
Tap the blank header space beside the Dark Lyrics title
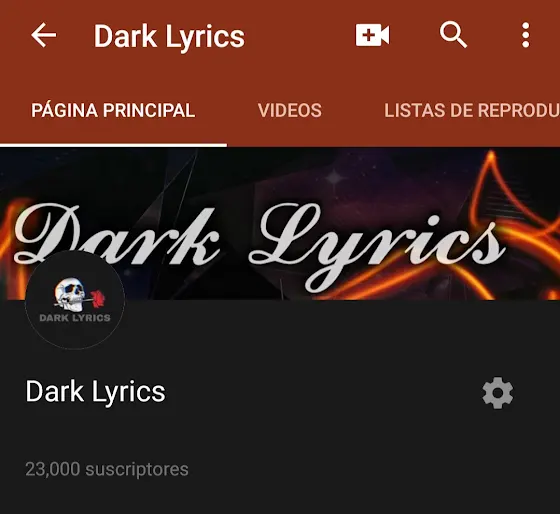[300, 36]
